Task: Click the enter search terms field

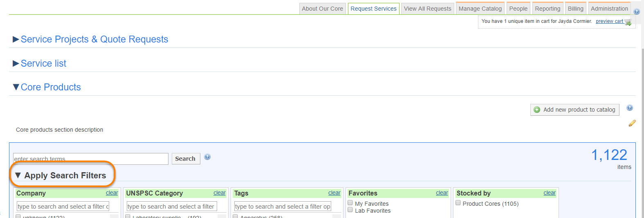Action: (x=90, y=159)
